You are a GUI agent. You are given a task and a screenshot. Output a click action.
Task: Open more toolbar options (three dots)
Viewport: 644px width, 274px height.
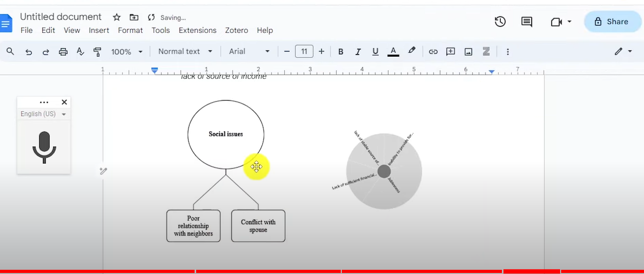508,52
